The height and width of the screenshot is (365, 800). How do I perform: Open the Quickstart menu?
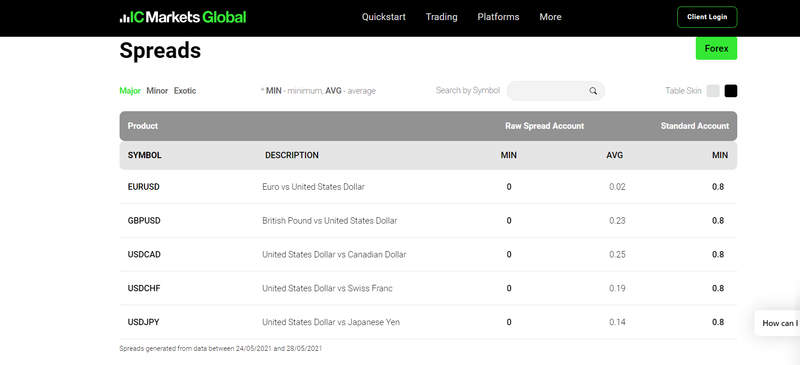click(x=384, y=17)
